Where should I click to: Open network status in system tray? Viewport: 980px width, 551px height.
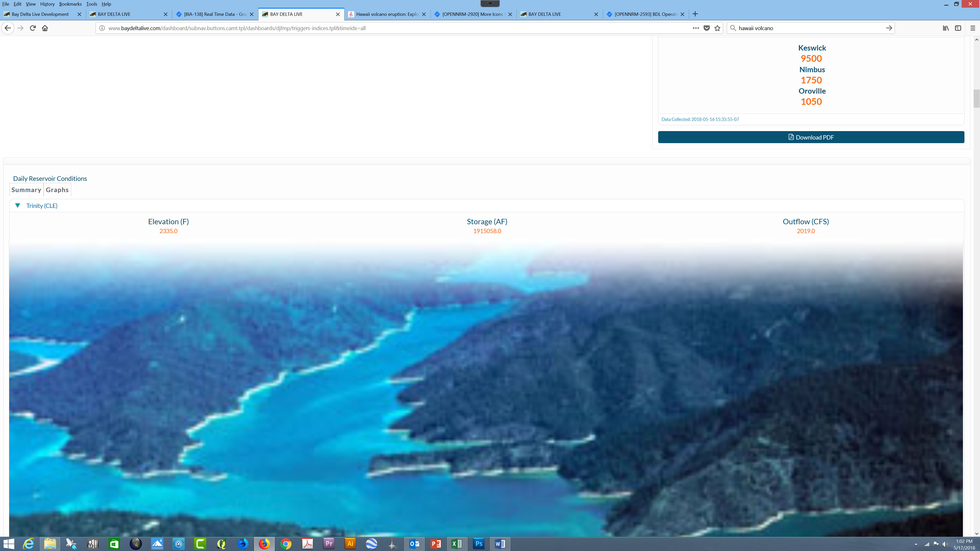tap(927, 544)
